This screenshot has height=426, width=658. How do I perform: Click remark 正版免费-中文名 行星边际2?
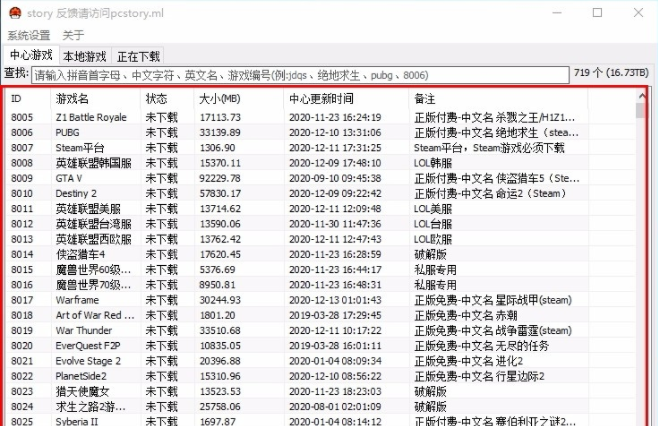pyautogui.click(x=479, y=376)
